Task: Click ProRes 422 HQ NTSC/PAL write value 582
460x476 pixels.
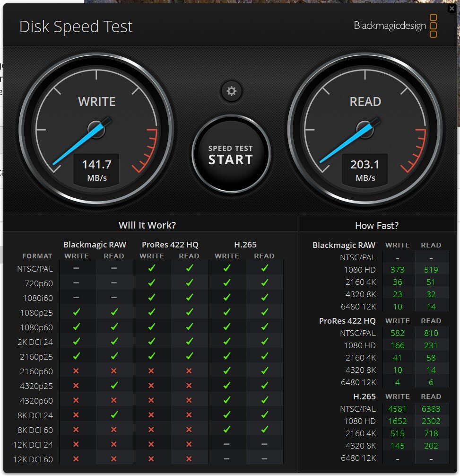Action: (x=397, y=333)
